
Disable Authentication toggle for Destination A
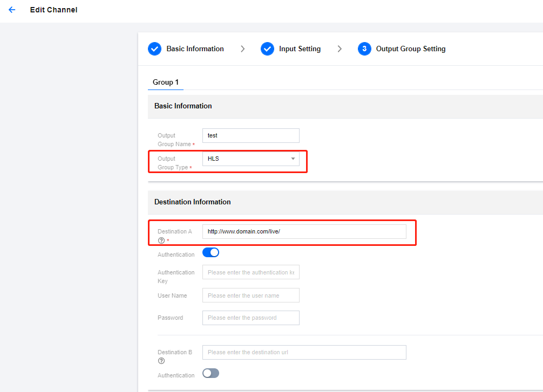click(211, 252)
